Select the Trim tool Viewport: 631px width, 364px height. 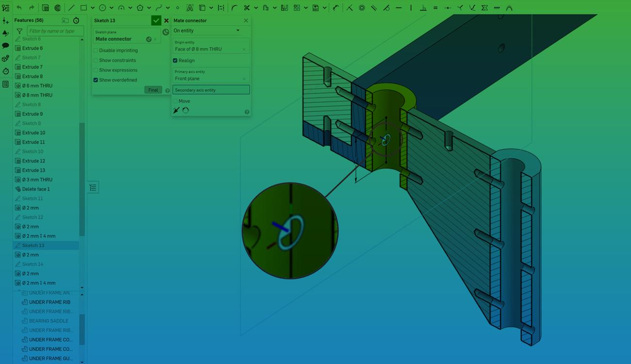(x=248, y=7)
